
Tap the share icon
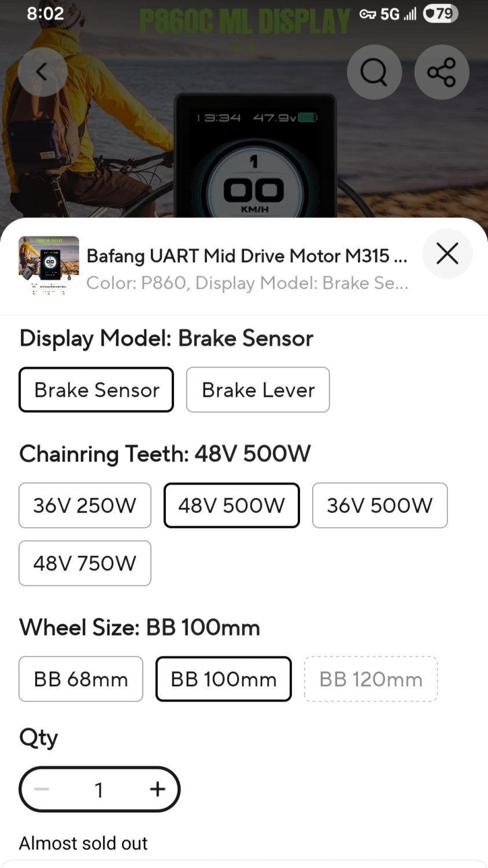(441, 72)
